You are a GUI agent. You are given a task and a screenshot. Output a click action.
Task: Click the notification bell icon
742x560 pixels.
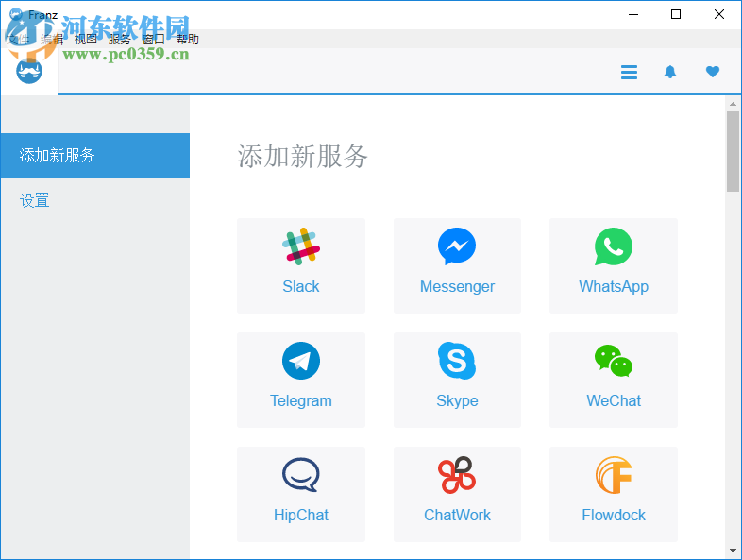tap(670, 72)
